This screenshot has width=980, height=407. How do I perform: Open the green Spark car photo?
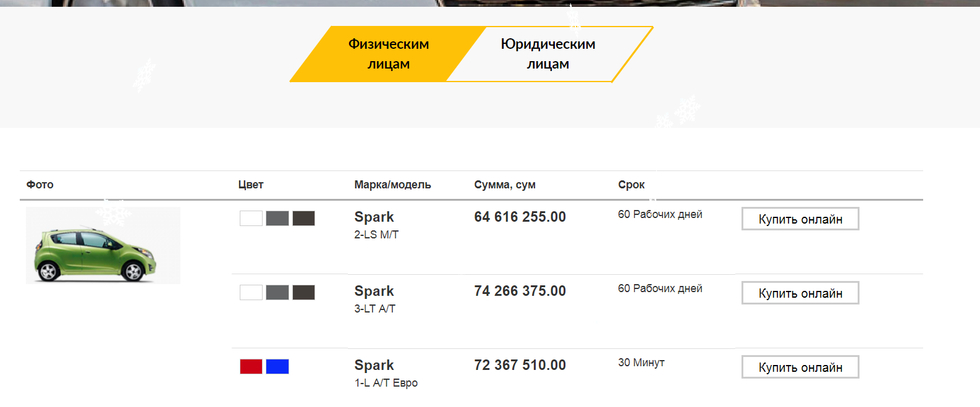click(103, 246)
